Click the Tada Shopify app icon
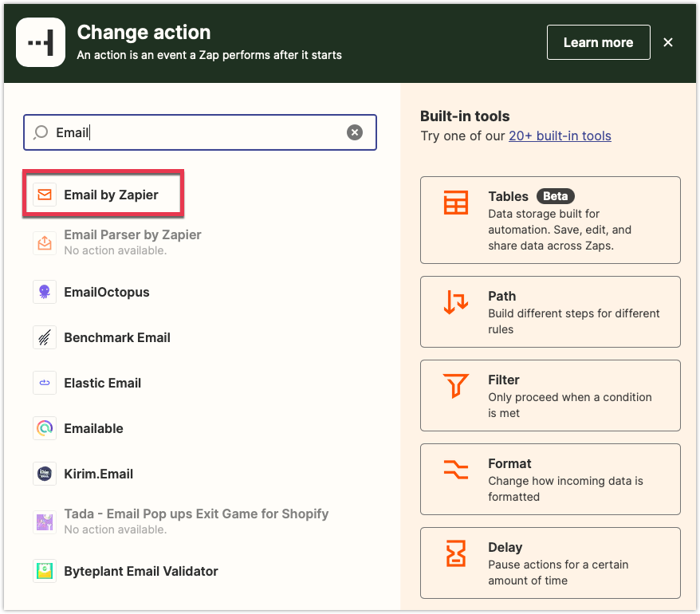 click(45, 522)
